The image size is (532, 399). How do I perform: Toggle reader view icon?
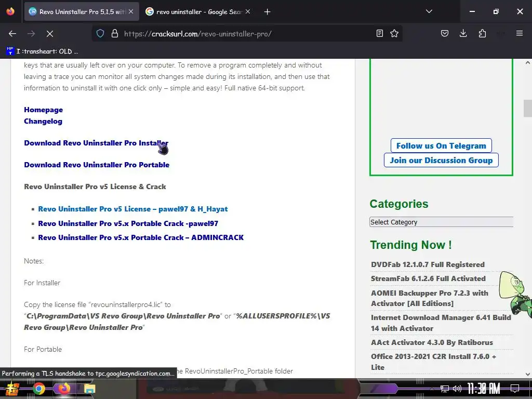click(380, 33)
